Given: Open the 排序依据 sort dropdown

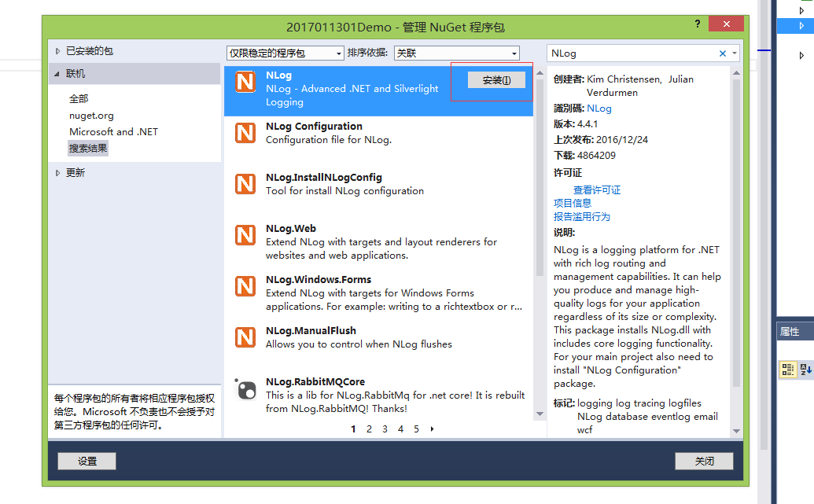Looking at the screenshot, I should click(456, 53).
